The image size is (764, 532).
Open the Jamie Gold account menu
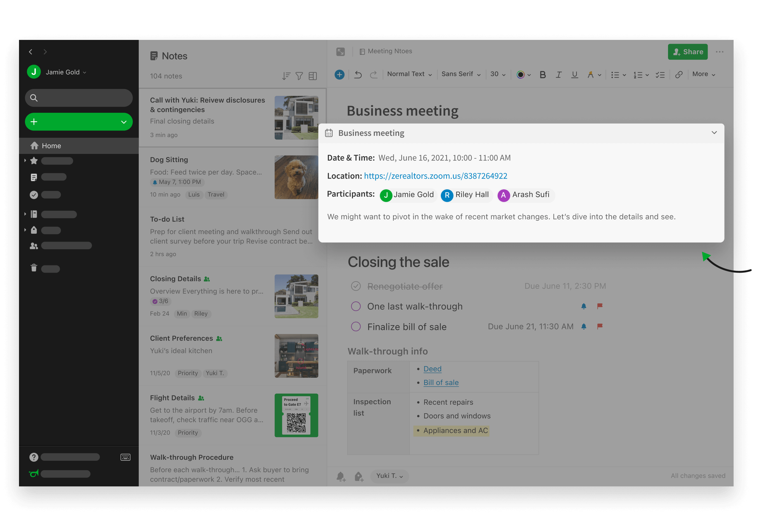click(x=57, y=72)
